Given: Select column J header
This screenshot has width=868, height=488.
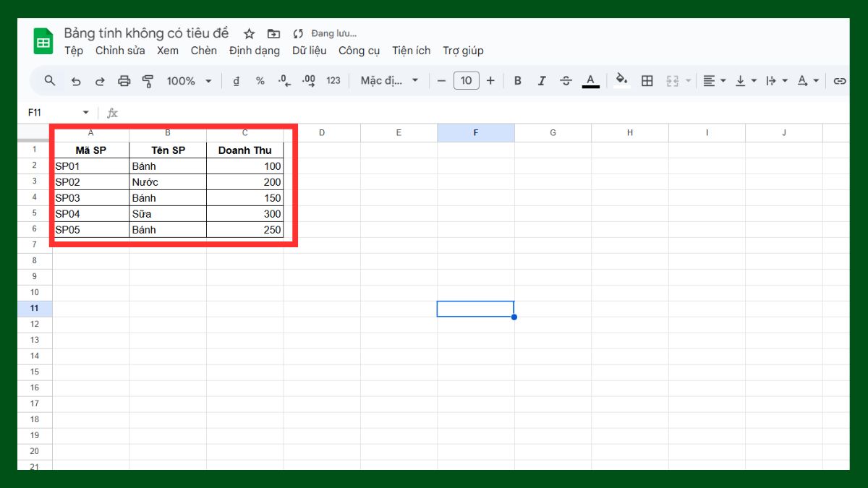Looking at the screenshot, I should 784,133.
